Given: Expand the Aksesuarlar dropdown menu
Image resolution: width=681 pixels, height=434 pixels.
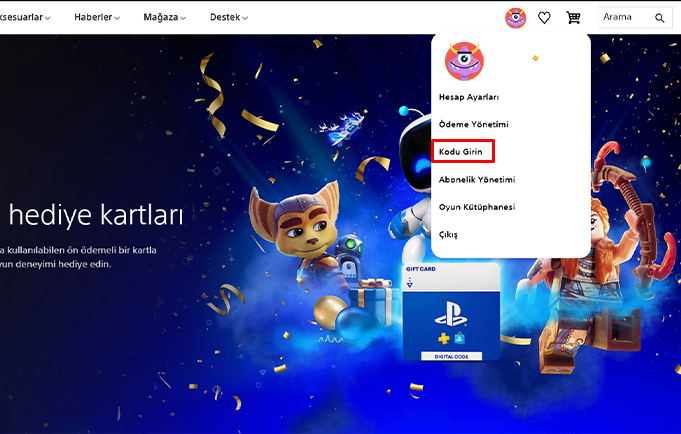Looking at the screenshot, I should (x=25, y=17).
